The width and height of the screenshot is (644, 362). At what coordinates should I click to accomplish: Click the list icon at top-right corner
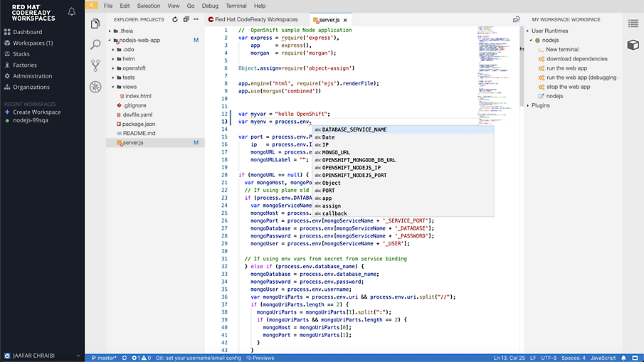coord(633,23)
